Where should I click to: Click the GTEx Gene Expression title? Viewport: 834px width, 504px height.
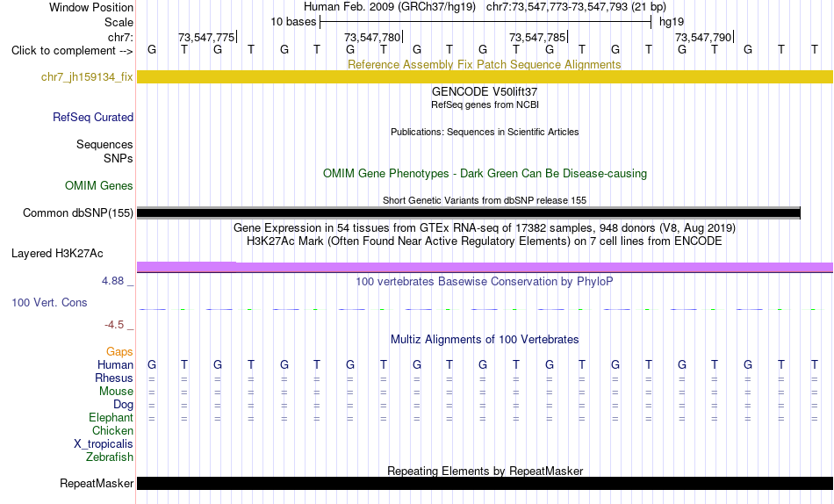[x=485, y=227]
